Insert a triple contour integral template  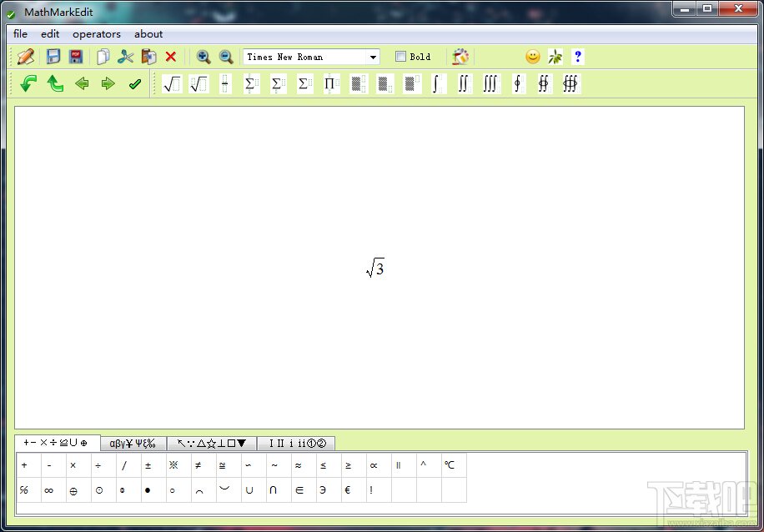click(x=570, y=83)
